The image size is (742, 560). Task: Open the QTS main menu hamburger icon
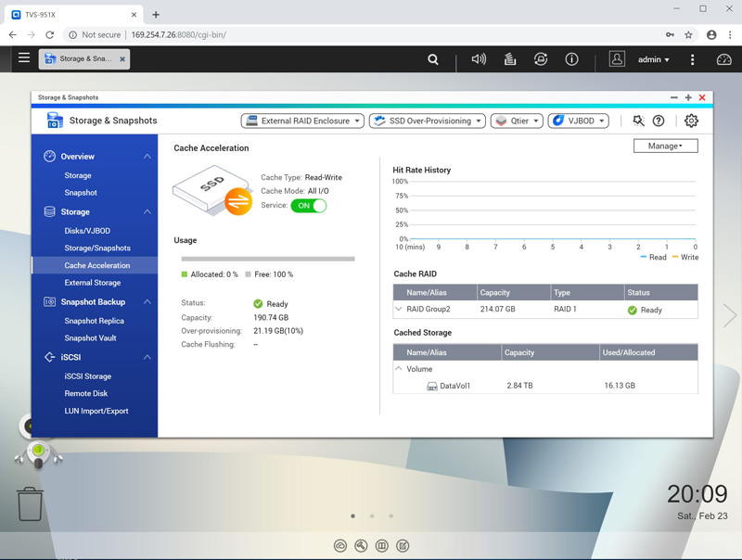click(x=24, y=57)
